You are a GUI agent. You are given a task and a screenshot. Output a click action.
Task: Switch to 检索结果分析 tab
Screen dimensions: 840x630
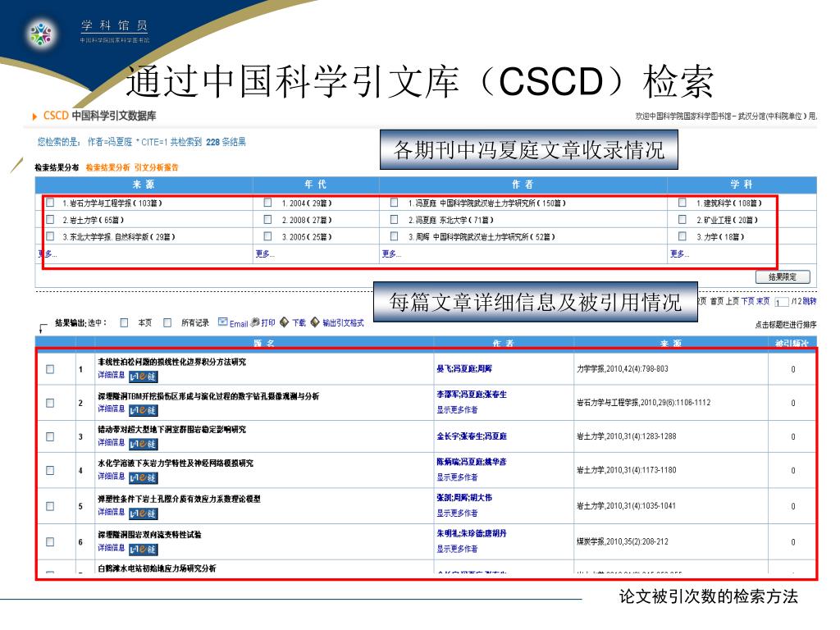(x=107, y=167)
